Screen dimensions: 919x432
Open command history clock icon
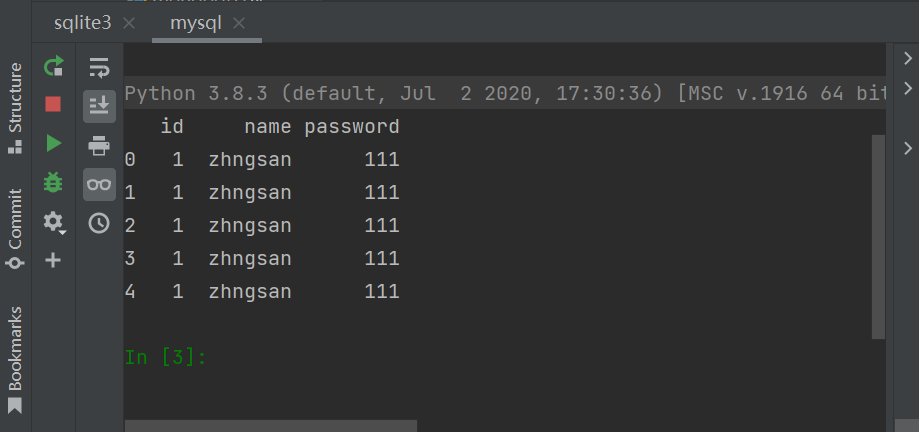point(99,223)
